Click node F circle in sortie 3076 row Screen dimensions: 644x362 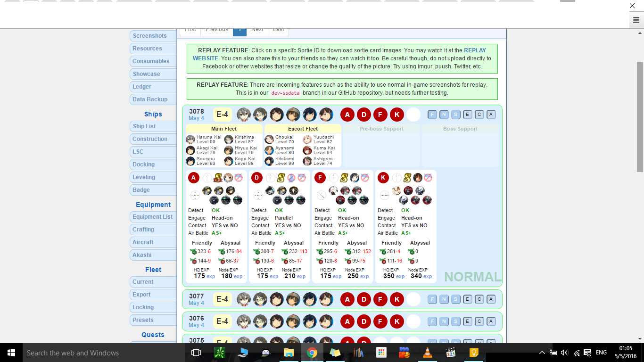point(380,321)
